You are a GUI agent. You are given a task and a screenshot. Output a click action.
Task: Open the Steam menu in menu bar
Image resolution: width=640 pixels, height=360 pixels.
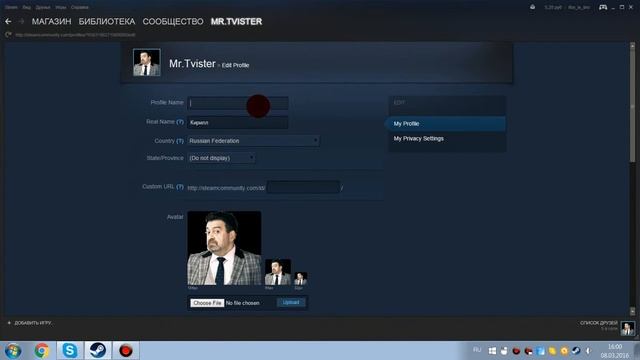pos(11,7)
